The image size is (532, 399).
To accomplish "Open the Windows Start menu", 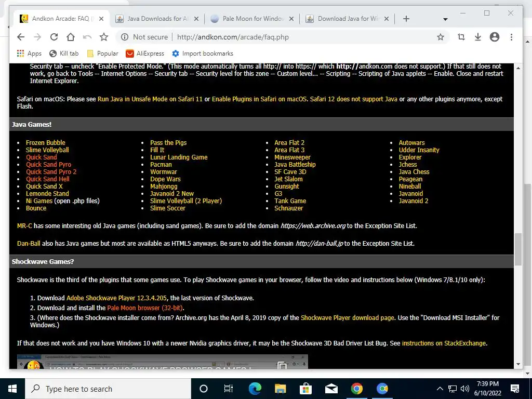I will click(12, 389).
